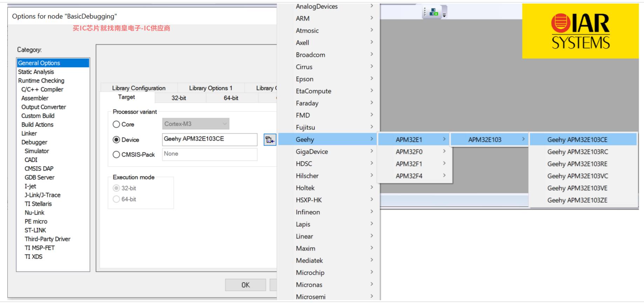644x303 pixels.
Task: Open Geehy vendor menu entry
Action: point(328,140)
